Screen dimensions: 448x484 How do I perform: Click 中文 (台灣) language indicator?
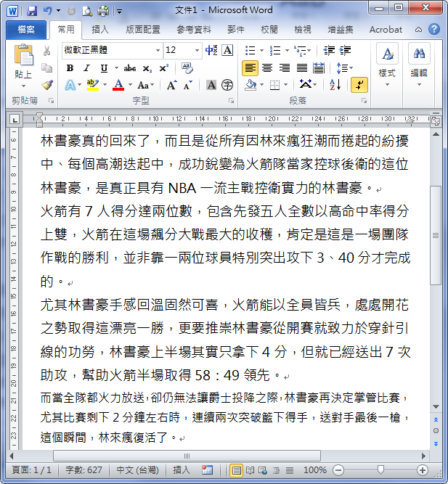138,470
